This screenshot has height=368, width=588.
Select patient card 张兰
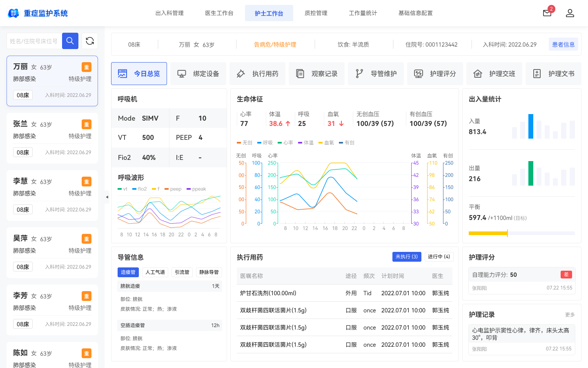click(52, 138)
